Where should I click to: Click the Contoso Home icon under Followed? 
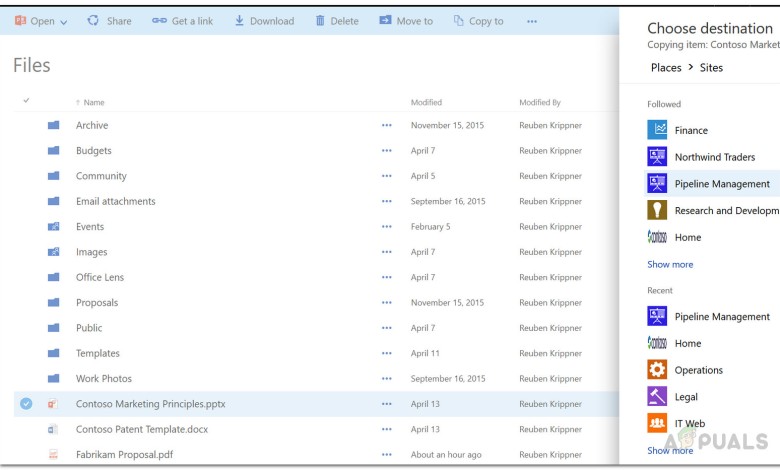(657, 237)
